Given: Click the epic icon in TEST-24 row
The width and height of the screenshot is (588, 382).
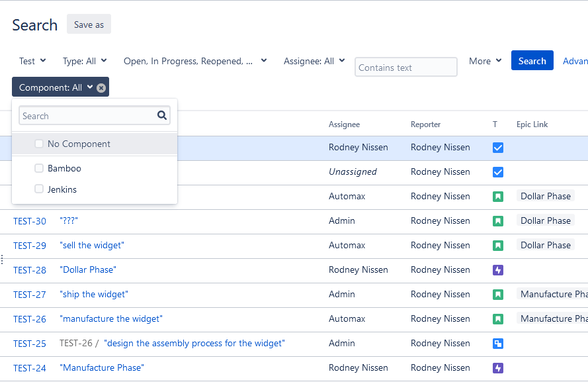Looking at the screenshot, I should coord(498,368).
